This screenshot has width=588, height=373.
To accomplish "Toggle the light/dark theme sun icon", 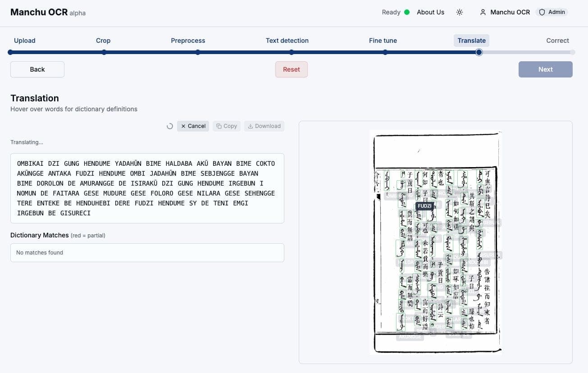I will (460, 12).
